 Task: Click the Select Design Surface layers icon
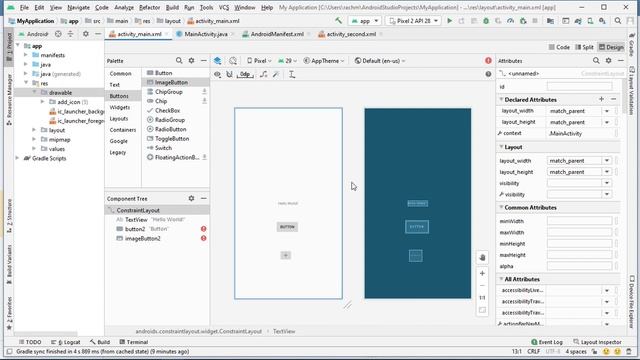coord(218,61)
